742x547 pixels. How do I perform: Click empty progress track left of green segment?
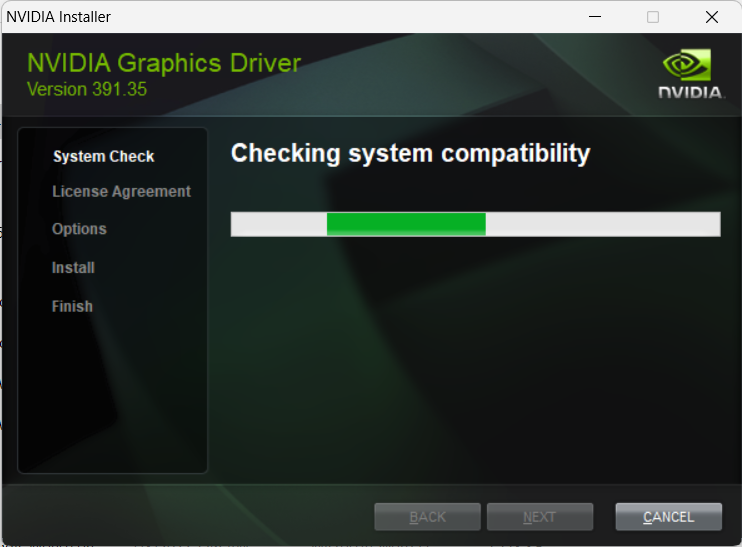click(278, 224)
